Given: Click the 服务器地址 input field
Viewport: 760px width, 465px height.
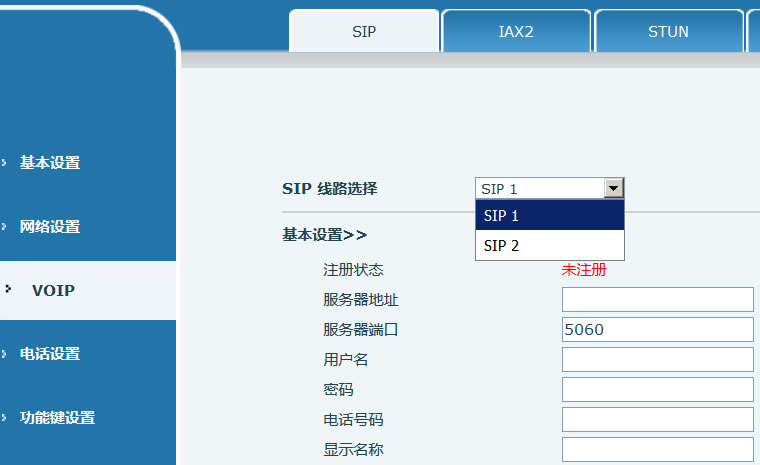Looking at the screenshot, I should (x=657, y=300).
